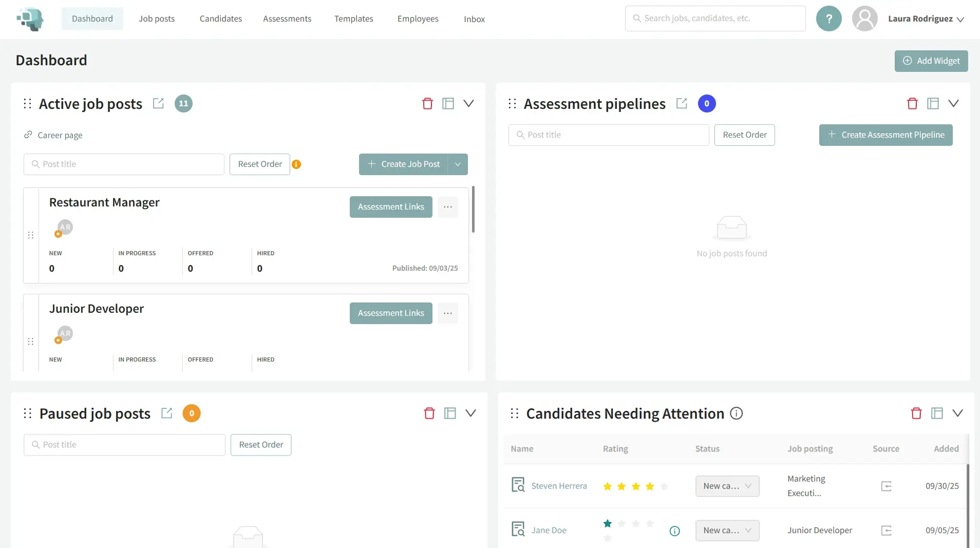Click the global search jobs and candidates field
Viewport: 980px width, 548px height.
tap(715, 18)
